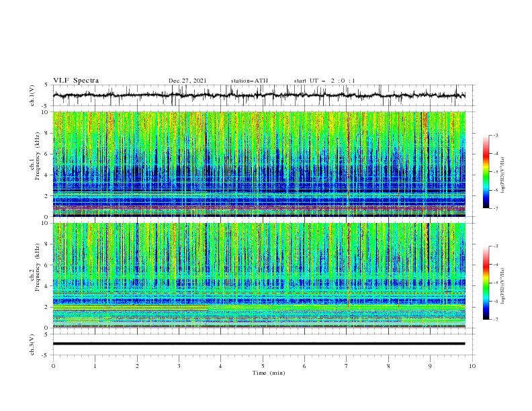This screenshot has height=411, width=532.
Task: Click the ch.2 'Frequency (kHz)' axis label
Action: [38, 267]
